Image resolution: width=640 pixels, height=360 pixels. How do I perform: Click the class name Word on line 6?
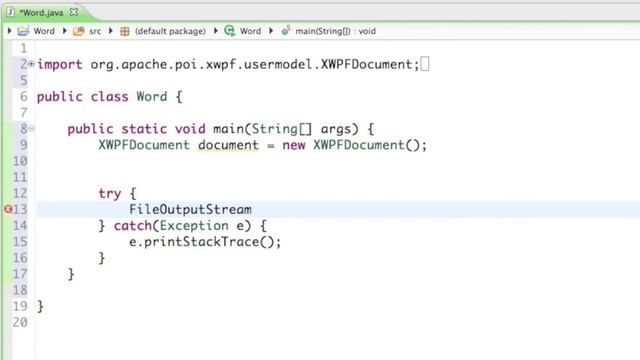[152, 97]
